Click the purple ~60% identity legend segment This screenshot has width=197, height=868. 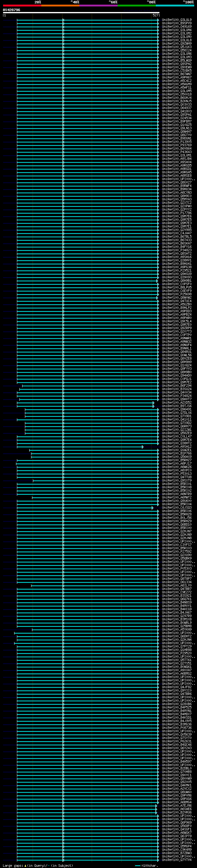click(x=99, y=6)
